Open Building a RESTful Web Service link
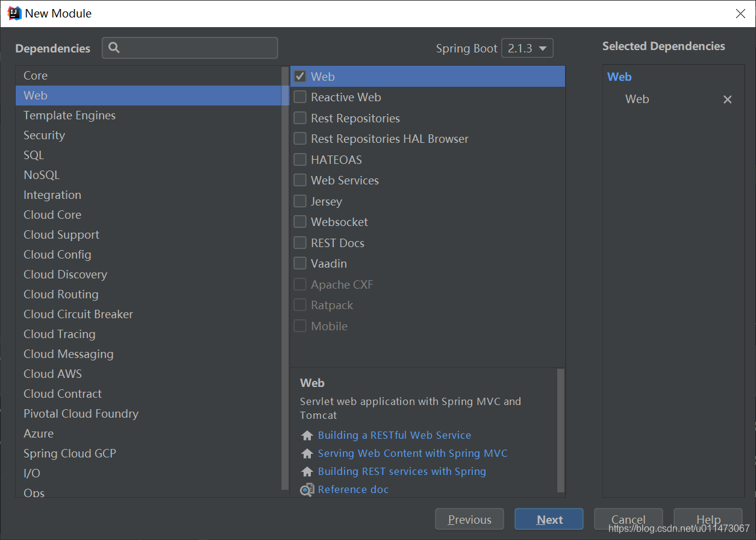 point(395,435)
